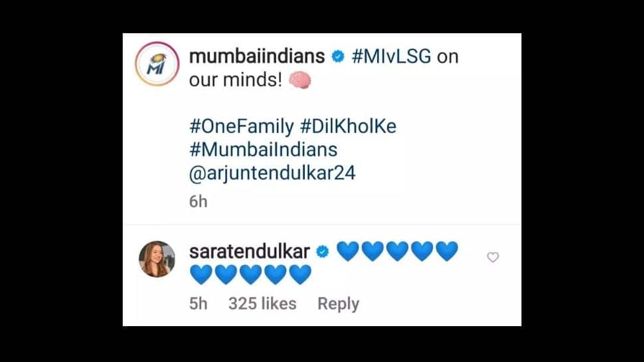This screenshot has width=644, height=362.
Task: Click the 5h comment timestamp
Action: click(x=199, y=304)
